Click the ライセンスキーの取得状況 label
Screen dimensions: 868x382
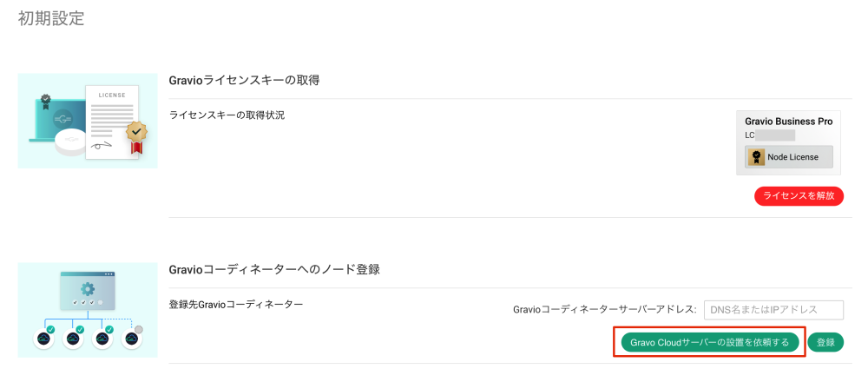[x=227, y=115]
